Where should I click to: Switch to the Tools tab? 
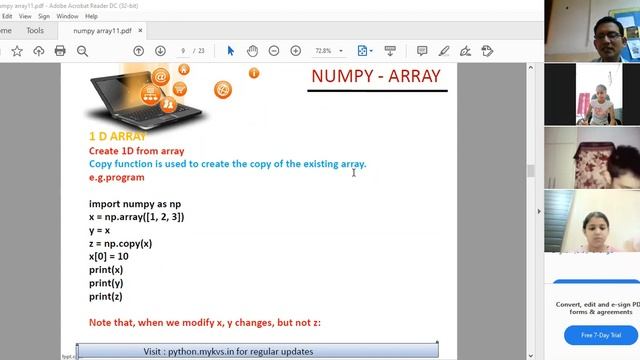point(35,31)
